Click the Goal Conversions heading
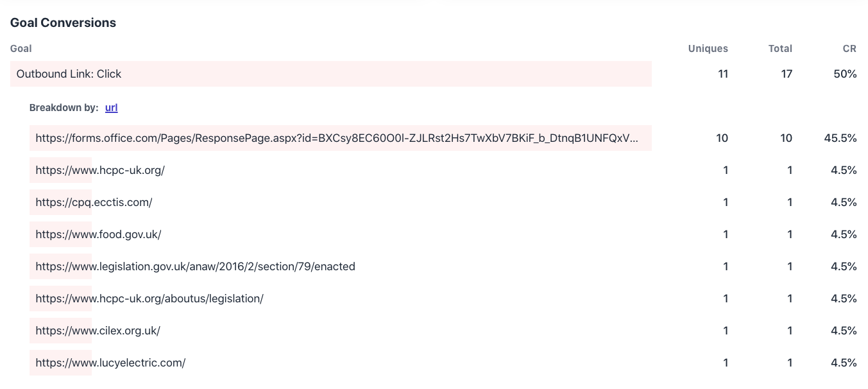Viewport: 868px width, 389px height. pyautogui.click(x=63, y=22)
